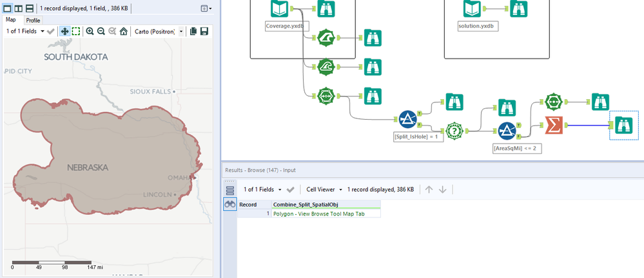Viewport: 644px width, 278px height.
Task: Open map panel '1 of 1 Fields' dropdown
Action: [x=25, y=31]
